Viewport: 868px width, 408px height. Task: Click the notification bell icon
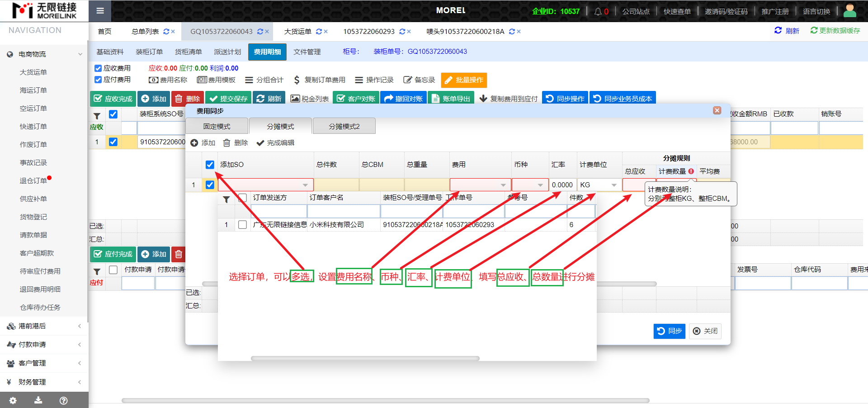point(598,11)
